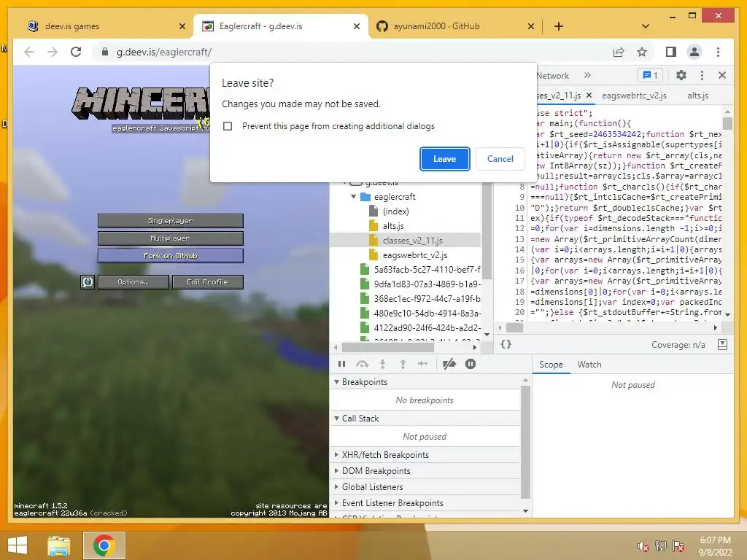Click Edit Profile in game menu
The height and width of the screenshot is (560, 747).
208,282
